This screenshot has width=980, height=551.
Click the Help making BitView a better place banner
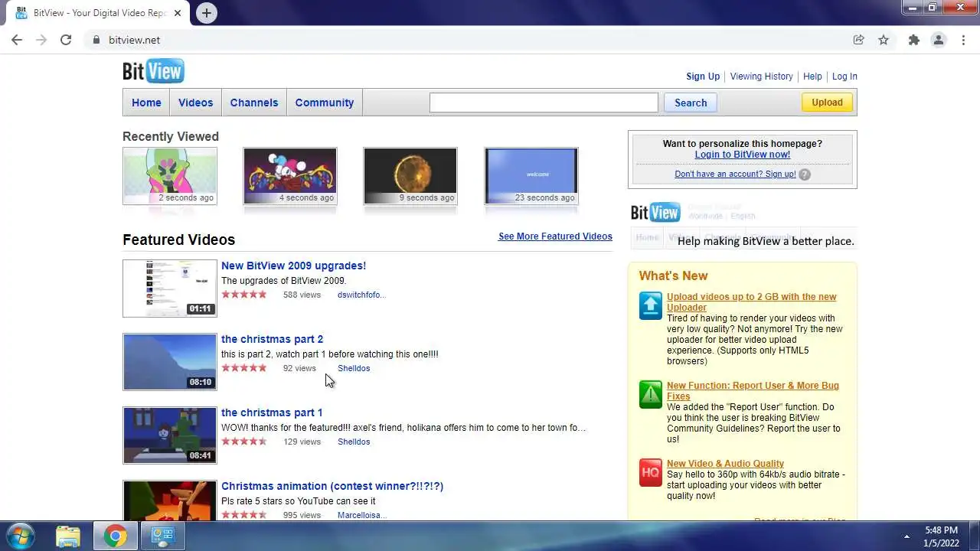743,227
